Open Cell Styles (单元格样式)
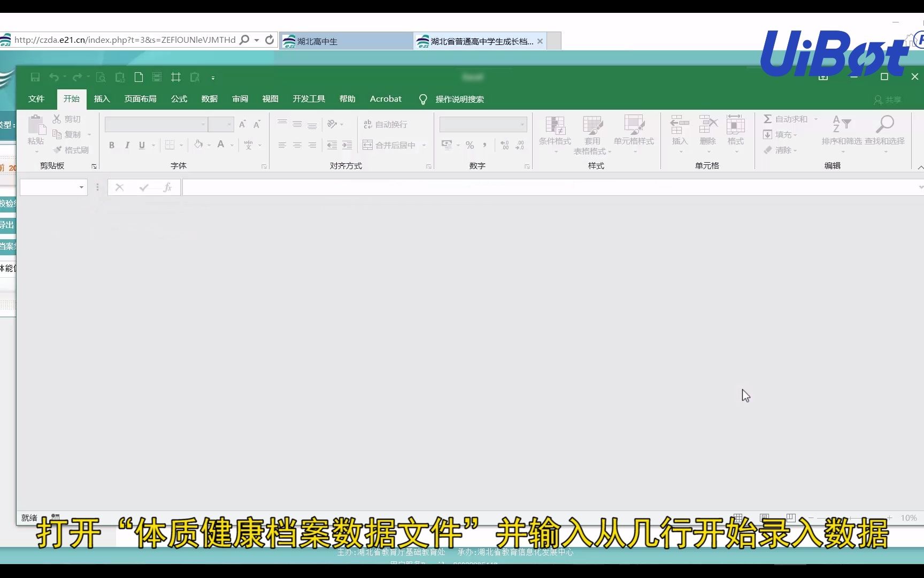 point(634,134)
